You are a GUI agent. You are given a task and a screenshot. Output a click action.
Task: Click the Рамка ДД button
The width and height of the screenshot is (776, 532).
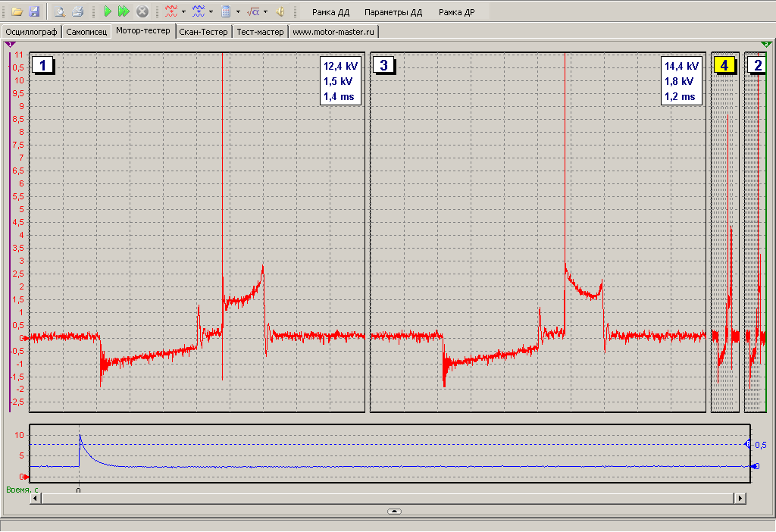coord(330,12)
